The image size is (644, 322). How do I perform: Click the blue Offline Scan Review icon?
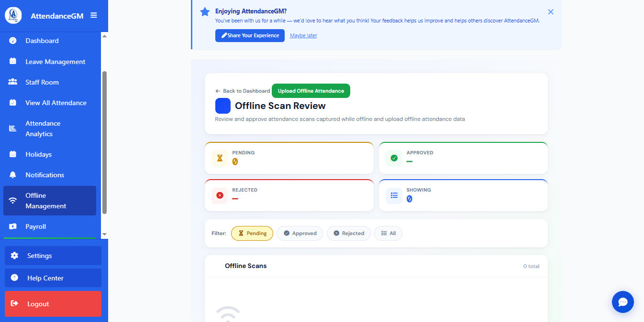click(x=223, y=106)
